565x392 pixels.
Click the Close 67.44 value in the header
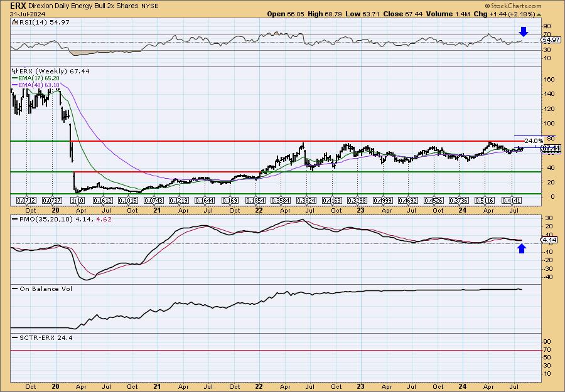pyautogui.click(x=403, y=14)
